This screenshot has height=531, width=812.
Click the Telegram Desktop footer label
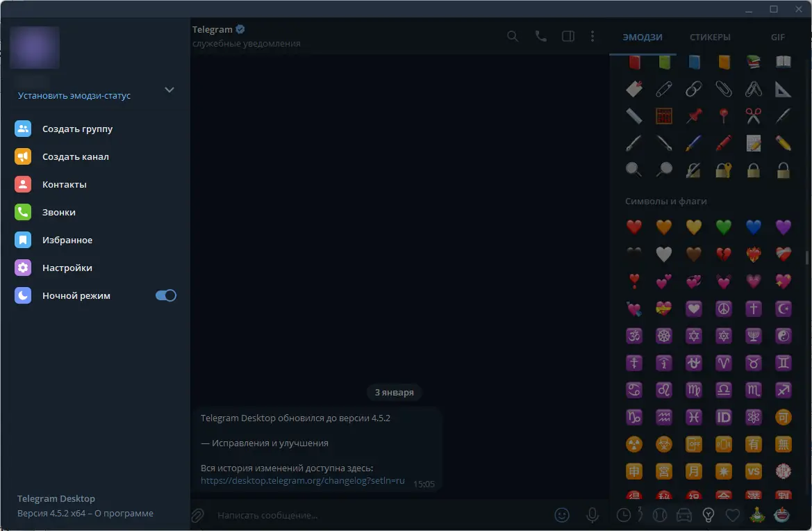(56, 498)
